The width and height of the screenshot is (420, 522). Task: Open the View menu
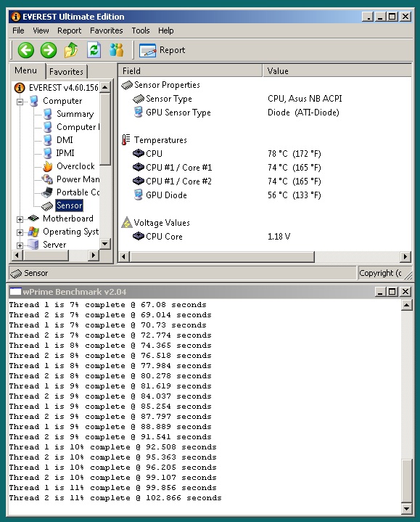pos(41,30)
